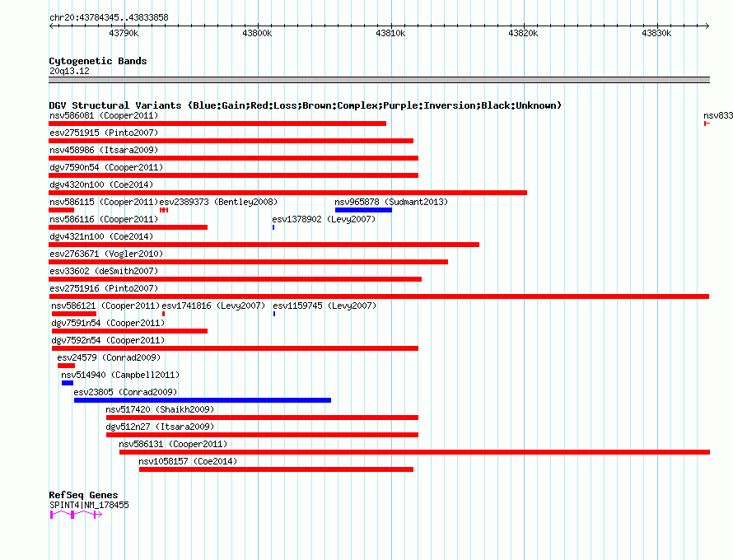Click the blue nsv514940 (Campbell2011) gain bar
Image resolution: width=733 pixels, height=560 pixels.
(68, 383)
